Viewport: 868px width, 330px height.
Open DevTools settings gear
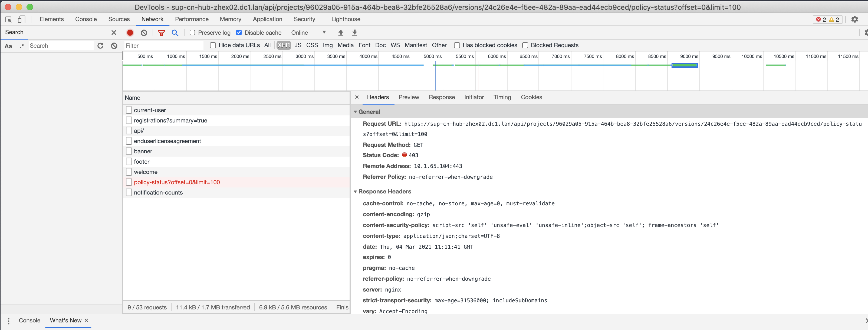854,20
